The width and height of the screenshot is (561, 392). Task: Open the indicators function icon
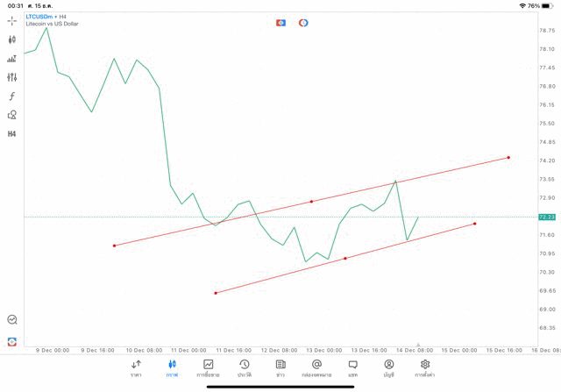pos(12,96)
